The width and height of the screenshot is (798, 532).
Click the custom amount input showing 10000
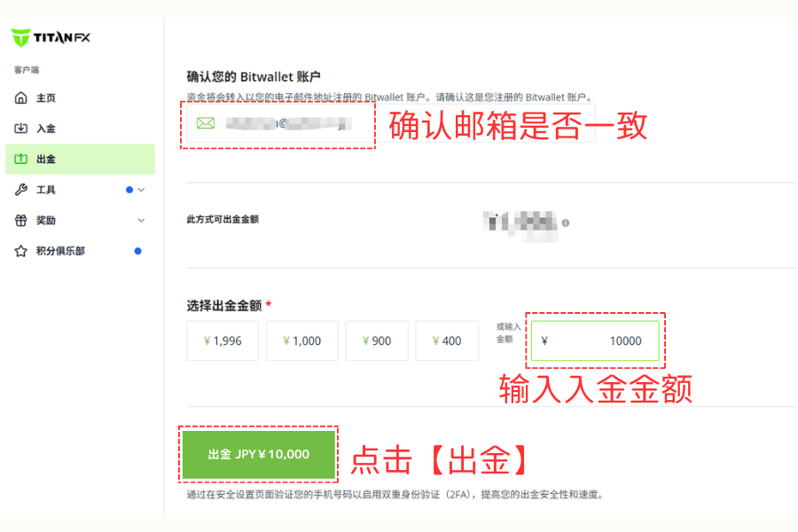594,340
